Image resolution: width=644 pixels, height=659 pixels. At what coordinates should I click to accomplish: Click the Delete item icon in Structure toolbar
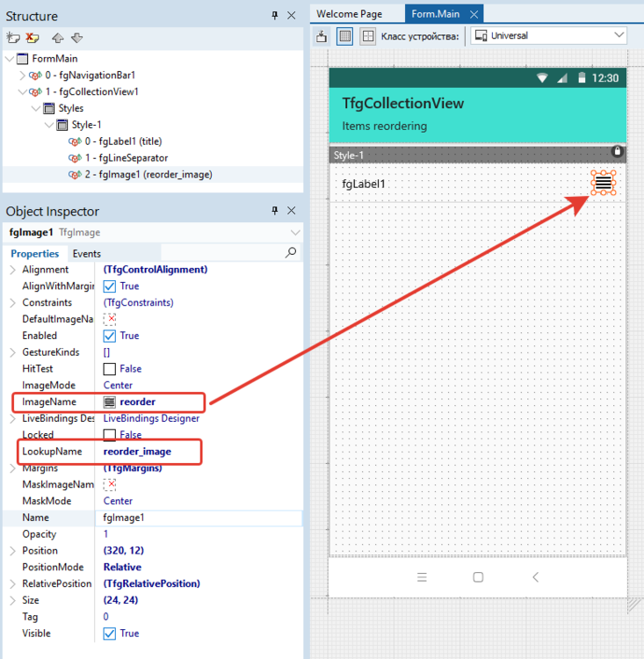tap(33, 38)
